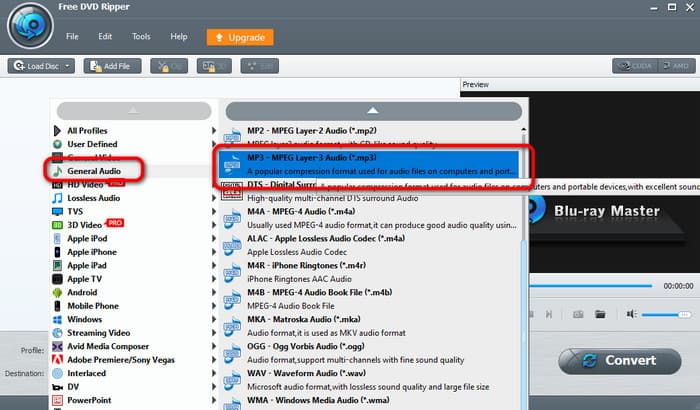Choose M4B MPEG-4 Audio Book File
The image size is (700, 410).
371,299
